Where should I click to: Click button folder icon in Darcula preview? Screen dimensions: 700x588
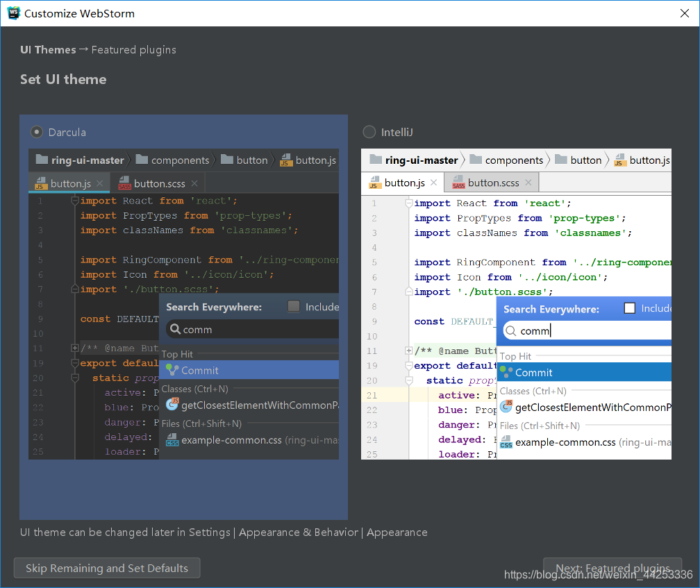point(227,159)
